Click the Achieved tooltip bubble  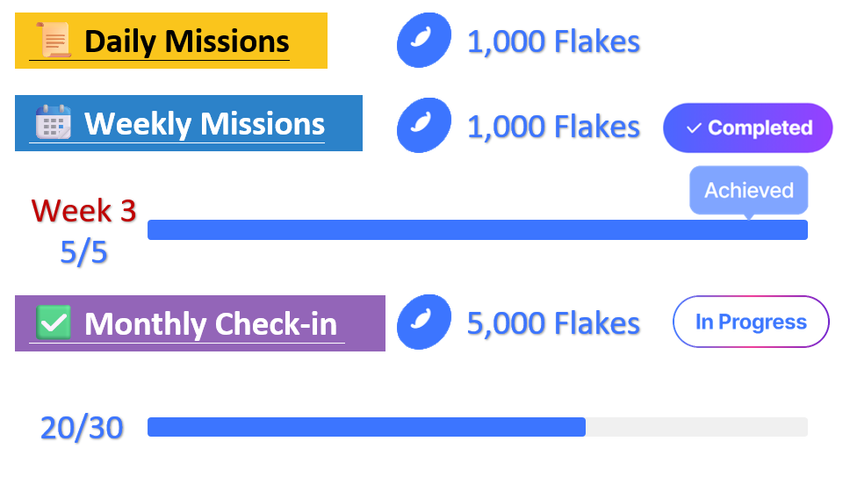[x=748, y=190]
